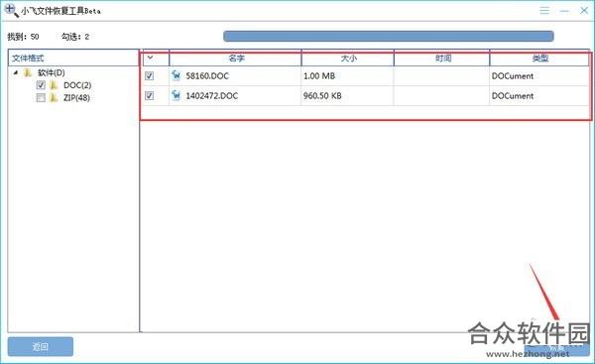This screenshot has height=364, width=595.
Task: Collapse the 软件(D) tree node
Action: [16, 72]
